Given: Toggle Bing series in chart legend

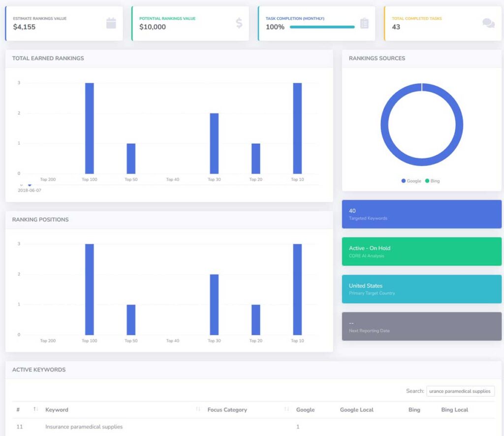Looking at the screenshot, I should (x=432, y=181).
